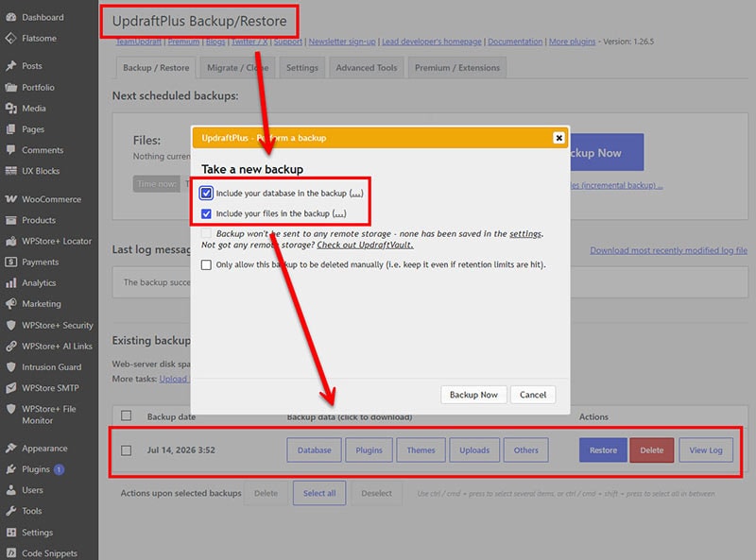
Task: Open Lead developer's homepage link
Action: 432,42
